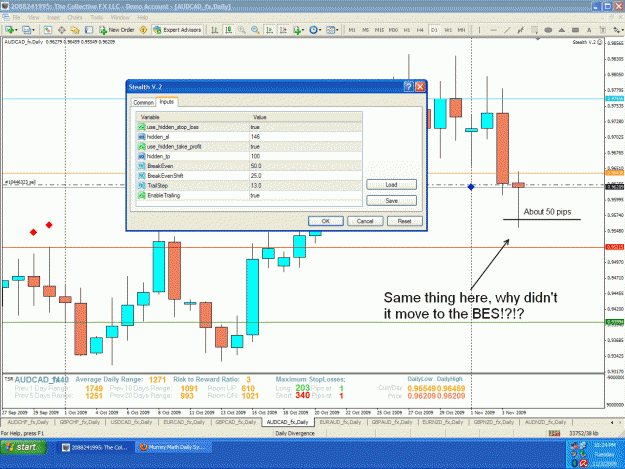Expand the Arrows objects dropdown
Image resolution: width=625 pixels, height=469 pixels.
(x=621, y=30)
